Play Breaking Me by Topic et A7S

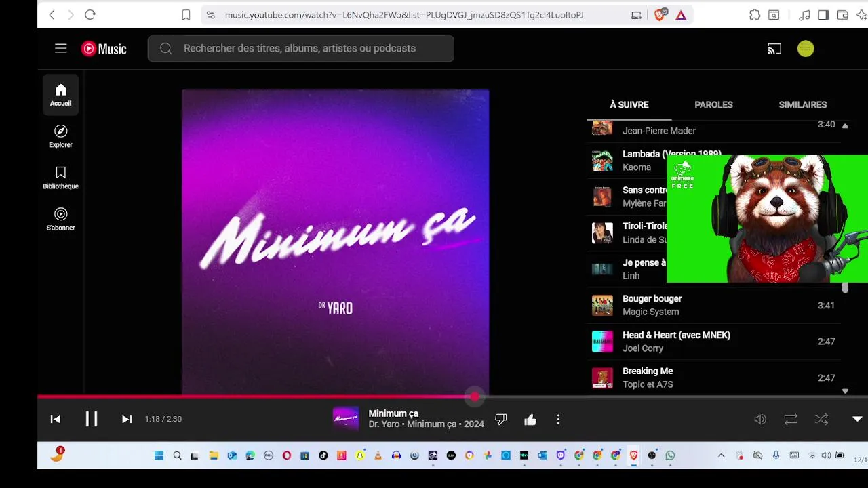point(713,378)
